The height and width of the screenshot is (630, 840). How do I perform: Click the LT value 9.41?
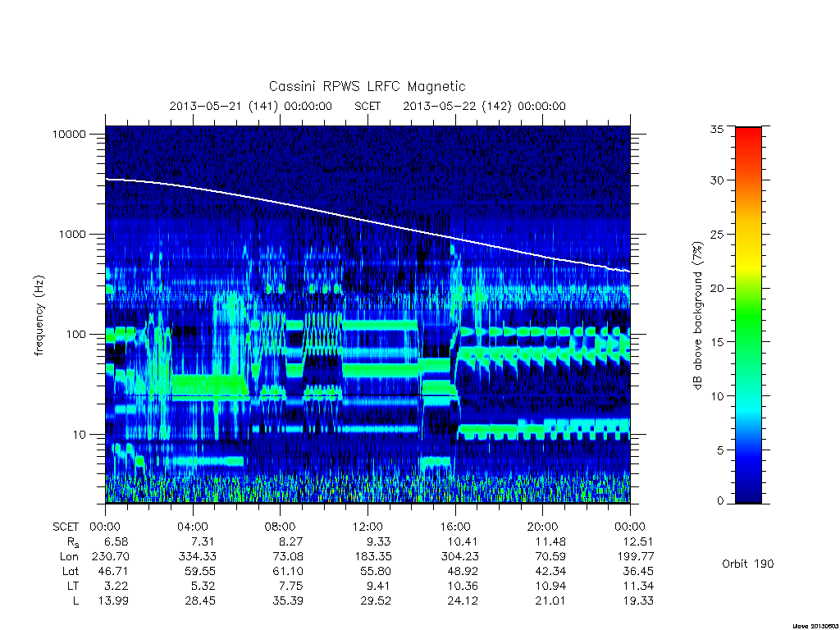(379, 586)
